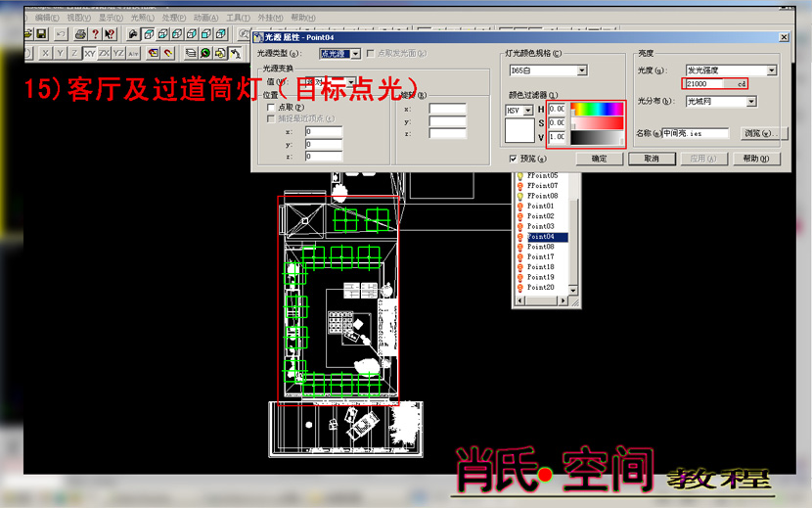Click the 应用 apply button

[x=703, y=159]
